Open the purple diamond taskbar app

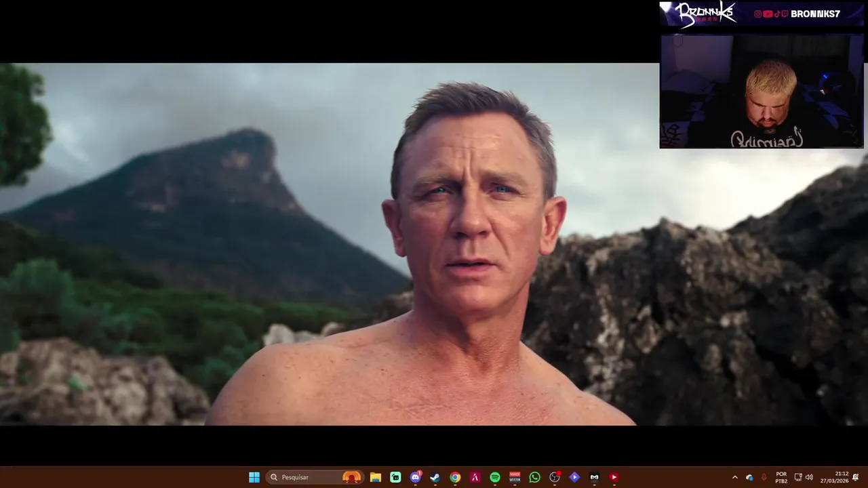(574, 477)
